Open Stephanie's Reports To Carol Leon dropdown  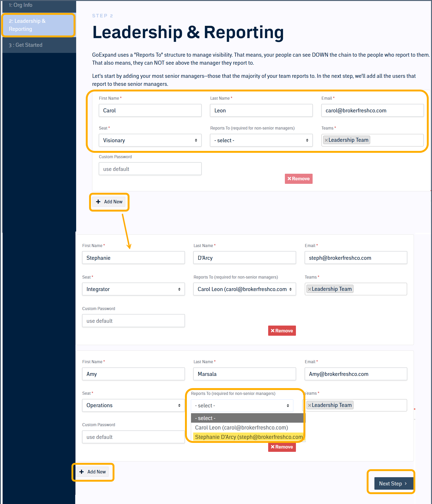point(244,289)
